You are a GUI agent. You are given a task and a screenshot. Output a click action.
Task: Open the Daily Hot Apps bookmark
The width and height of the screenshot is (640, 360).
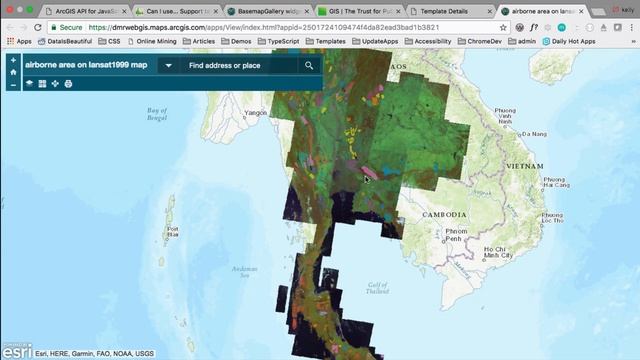569,41
